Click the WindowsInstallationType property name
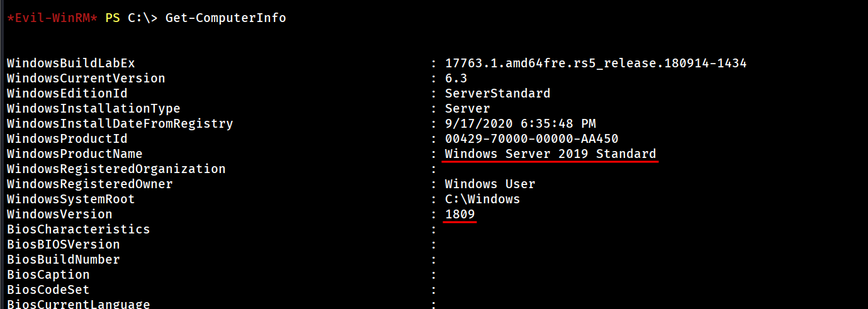Image resolution: width=868 pixels, height=309 pixels. point(93,109)
